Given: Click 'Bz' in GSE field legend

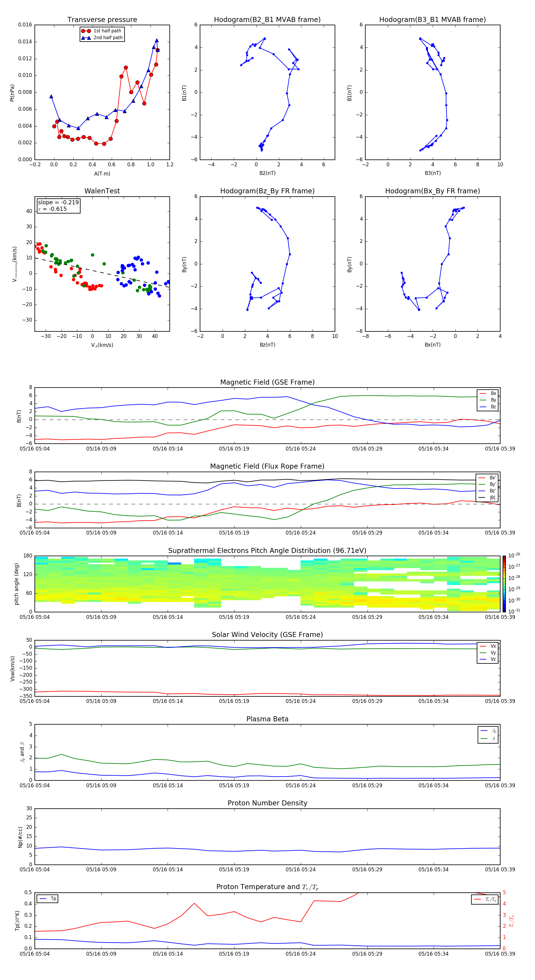Looking at the screenshot, I should click(493, 407).
